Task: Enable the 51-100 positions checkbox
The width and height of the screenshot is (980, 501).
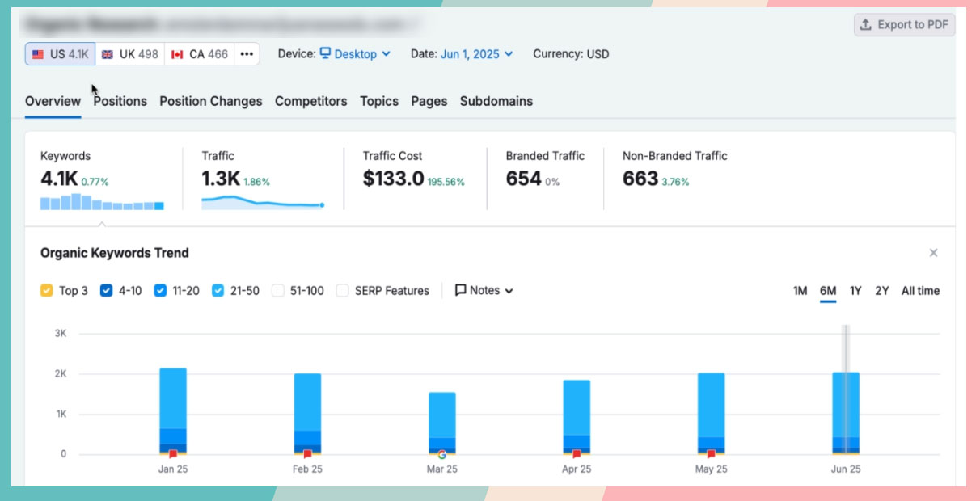Action: 278,291
